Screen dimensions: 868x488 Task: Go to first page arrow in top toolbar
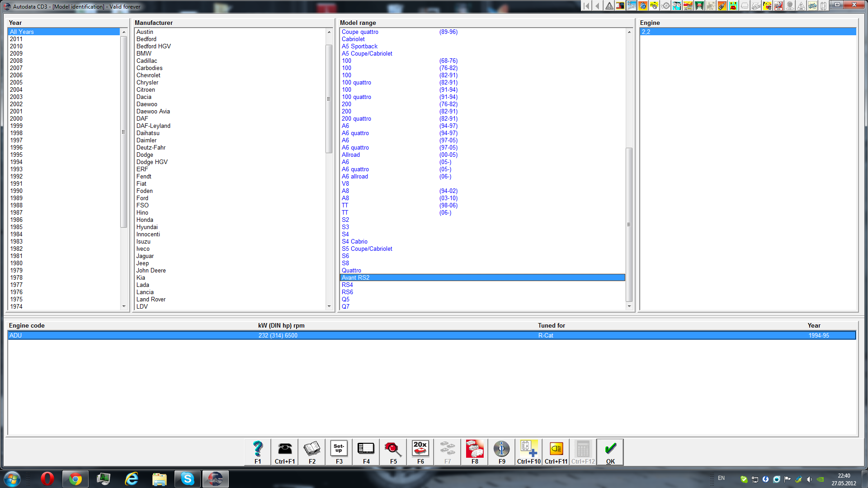[586, 6]
